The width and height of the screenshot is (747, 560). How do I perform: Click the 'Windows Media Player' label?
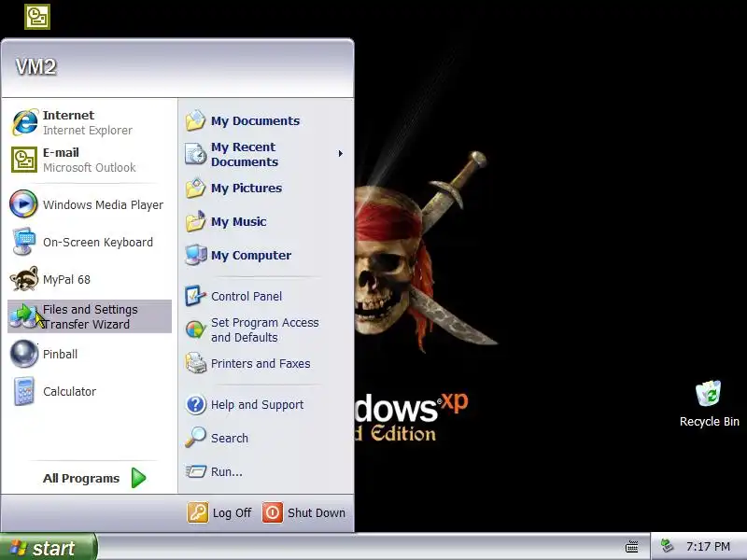(x=103, y=204)
